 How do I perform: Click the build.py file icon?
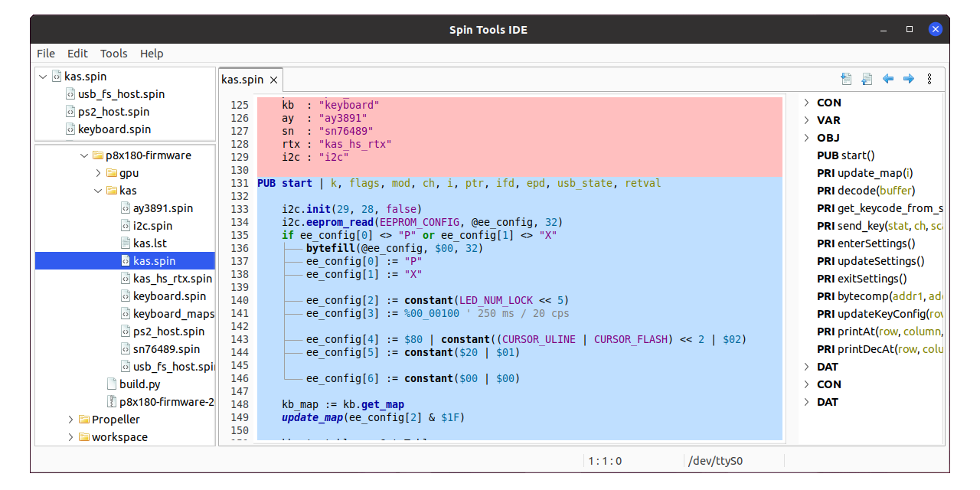click(x=112, y=384)
